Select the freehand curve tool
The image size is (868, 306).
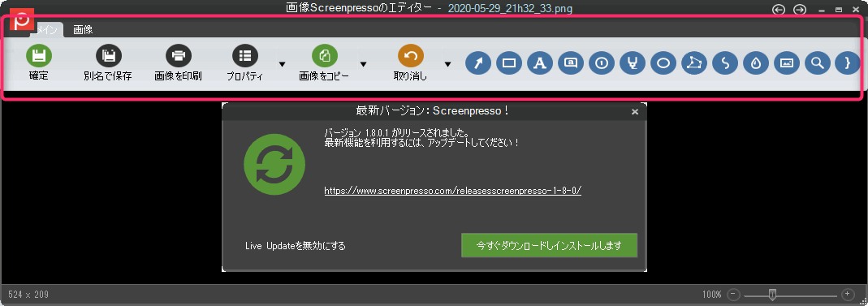(x=725, y=63)
